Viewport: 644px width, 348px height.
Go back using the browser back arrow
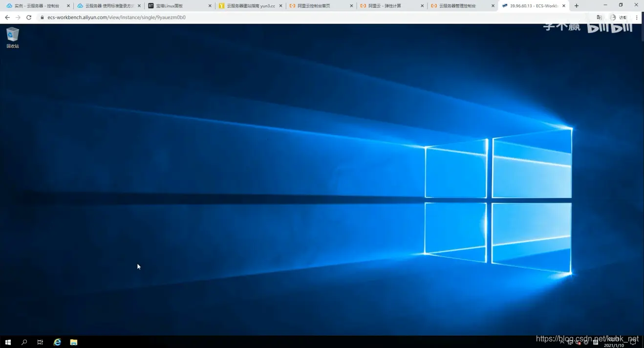[x=7, y=17]
